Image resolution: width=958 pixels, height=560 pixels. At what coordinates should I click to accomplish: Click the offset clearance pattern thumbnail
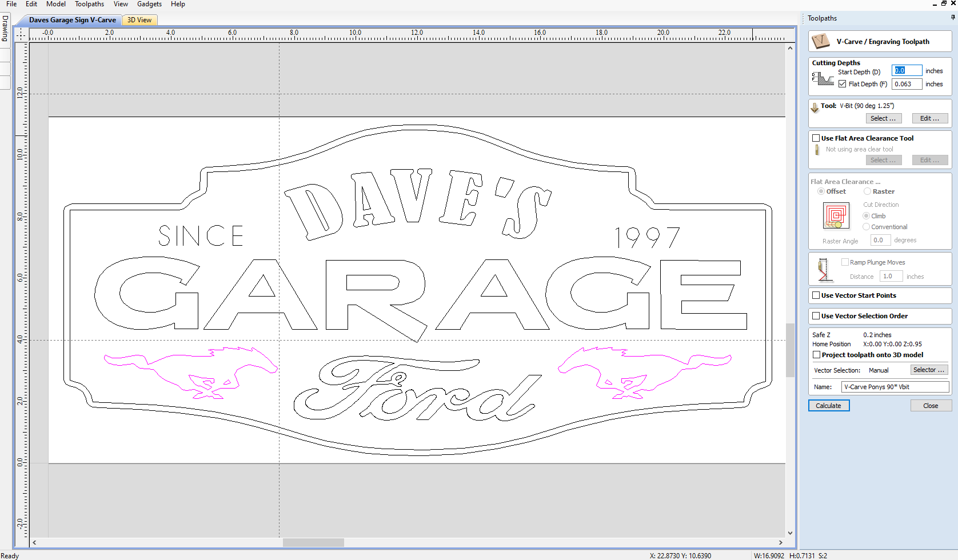point(836,216)
